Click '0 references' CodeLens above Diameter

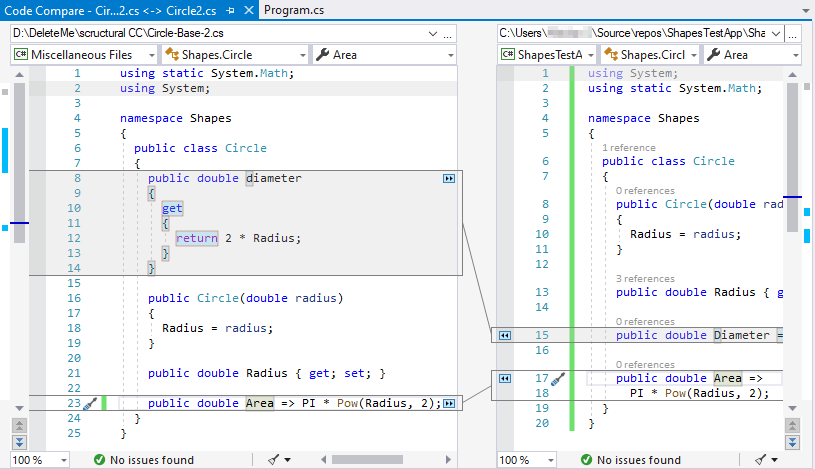pyautogui.click(x=645, y=322)
